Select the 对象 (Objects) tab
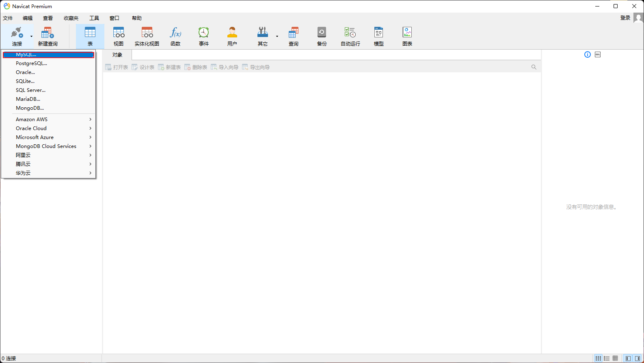 point(117,55)
